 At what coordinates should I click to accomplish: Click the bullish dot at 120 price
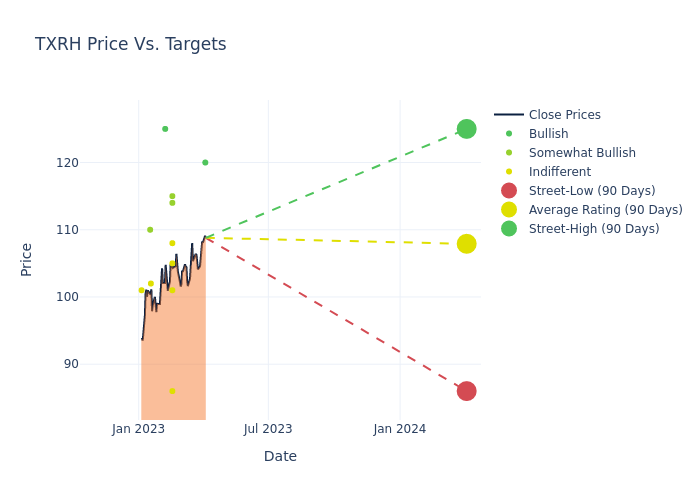pyautogui.click(x=205, y=163)
